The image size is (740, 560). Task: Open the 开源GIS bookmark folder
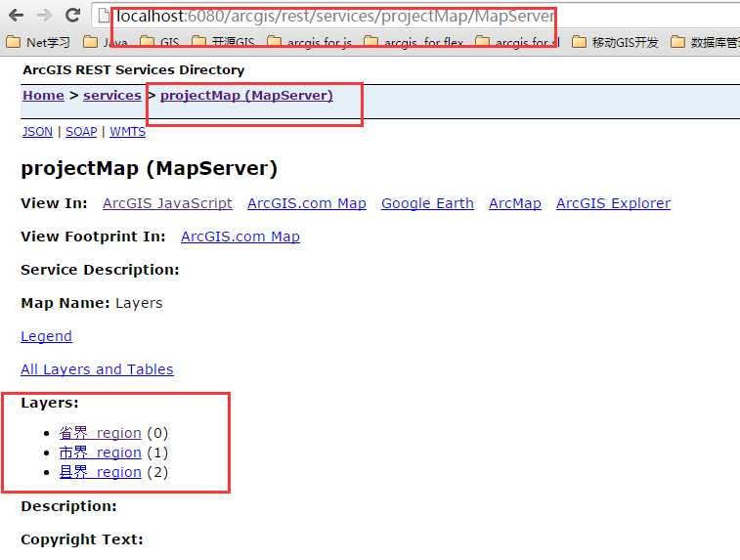pos(223,42)
